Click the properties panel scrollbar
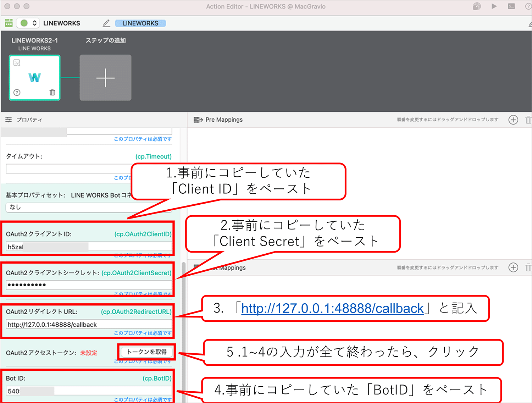Image resolution: width=532 pixels, height=403 pixels. click(183, 332)
